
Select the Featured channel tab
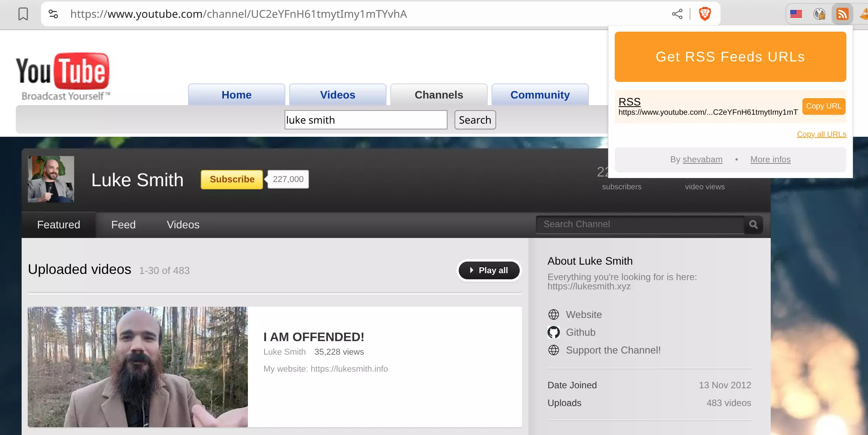[59, 225]
